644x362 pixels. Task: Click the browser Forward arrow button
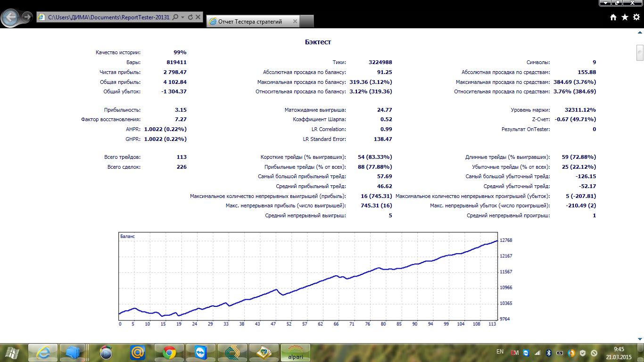[27, 17]
